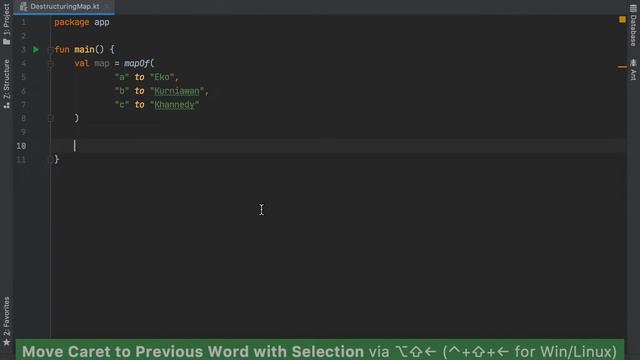Click the "main" function name
This screenshot has height=360, width=640.
pyautogui.click(x=84, y=49)
